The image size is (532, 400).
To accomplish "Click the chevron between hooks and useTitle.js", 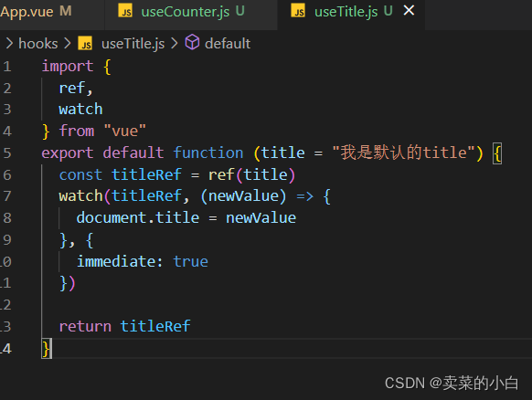I will (x=68, y=44).
